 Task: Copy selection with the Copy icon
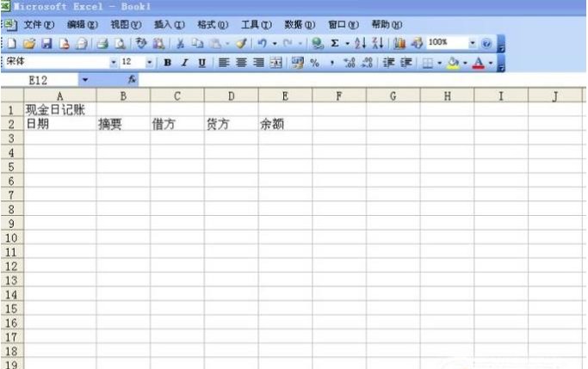[197, 44]
